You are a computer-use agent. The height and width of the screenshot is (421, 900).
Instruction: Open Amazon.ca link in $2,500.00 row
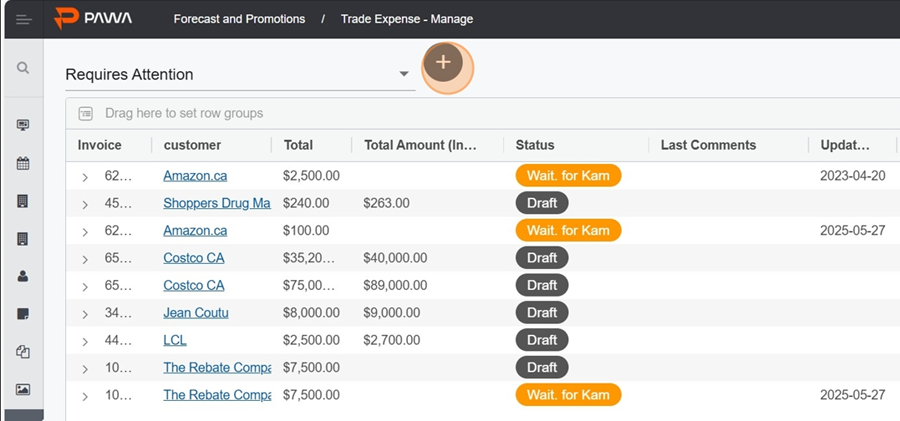(195, 176)
